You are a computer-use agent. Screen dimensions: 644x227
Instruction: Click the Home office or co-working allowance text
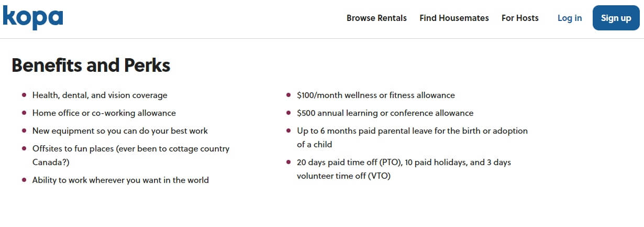click(x=104, y=113)
